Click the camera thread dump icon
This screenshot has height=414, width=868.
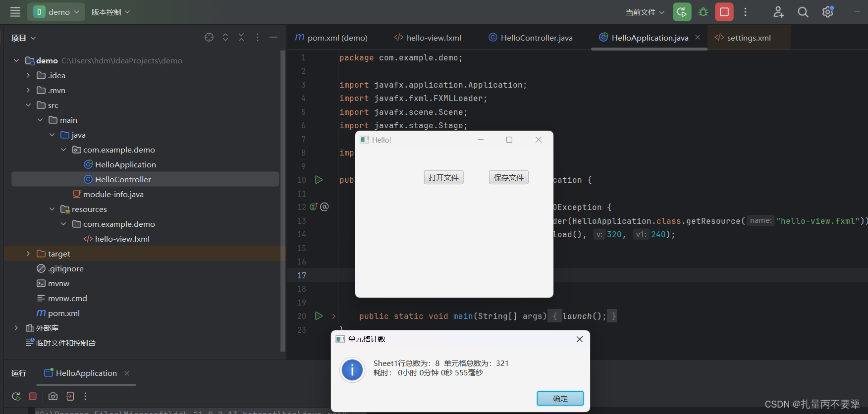click(53, 396)
